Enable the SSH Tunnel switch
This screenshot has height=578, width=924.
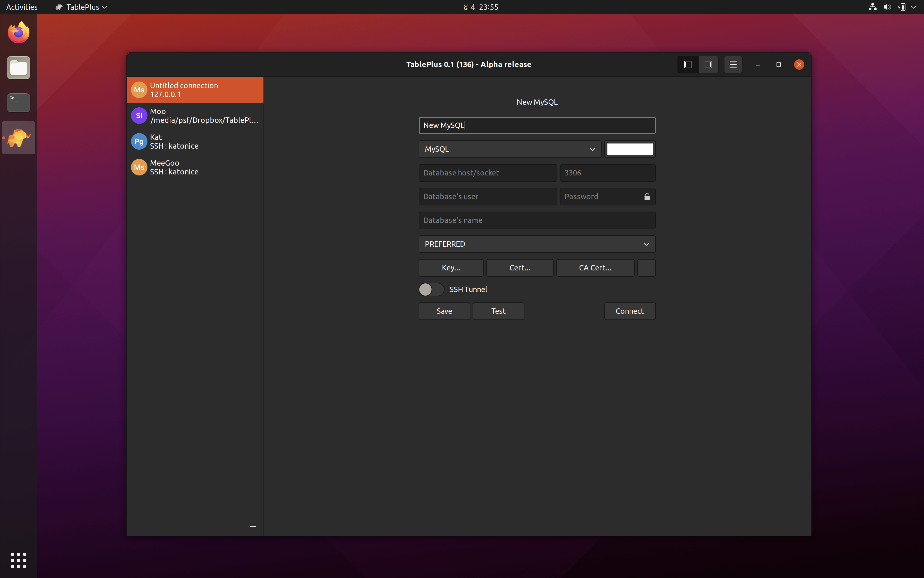click(431, 289)
